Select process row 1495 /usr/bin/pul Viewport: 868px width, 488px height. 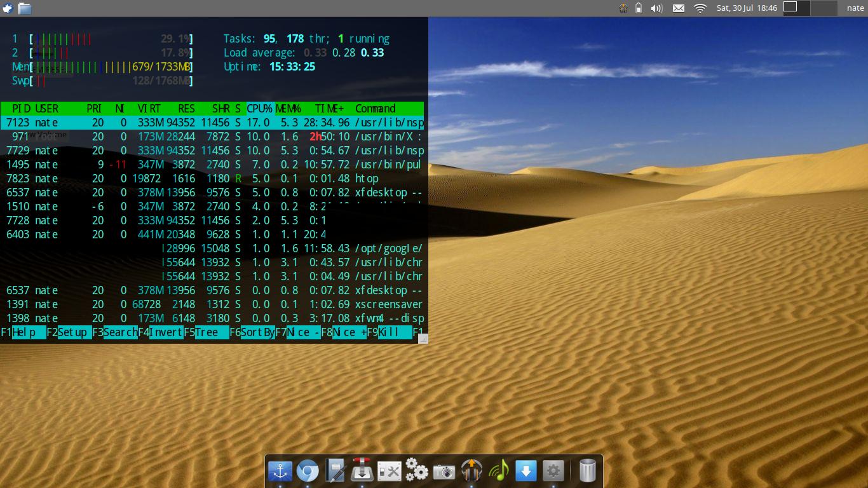(212, 165)
